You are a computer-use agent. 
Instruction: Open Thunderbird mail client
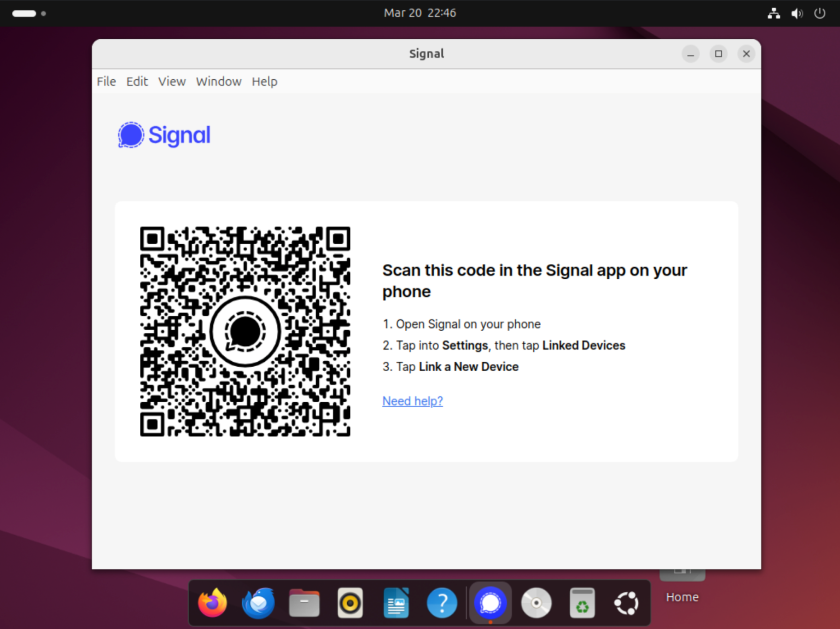click(x=258, y=603)
